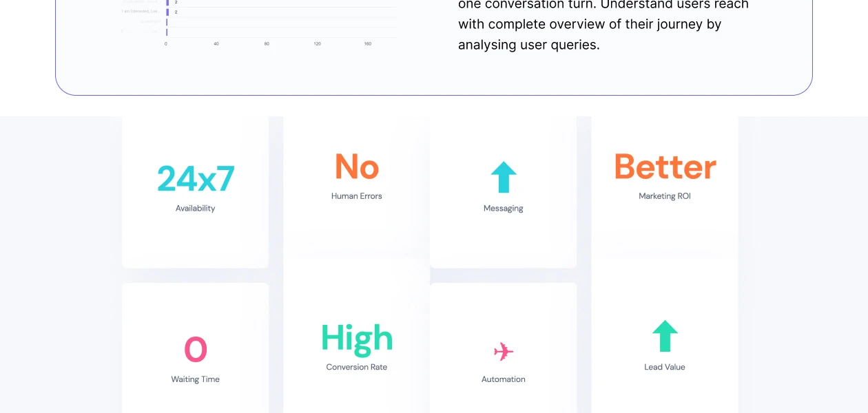Click the orange 'Better' headline graphic
Viewport: 868px width, 413px height.
[x=665, y=167]
